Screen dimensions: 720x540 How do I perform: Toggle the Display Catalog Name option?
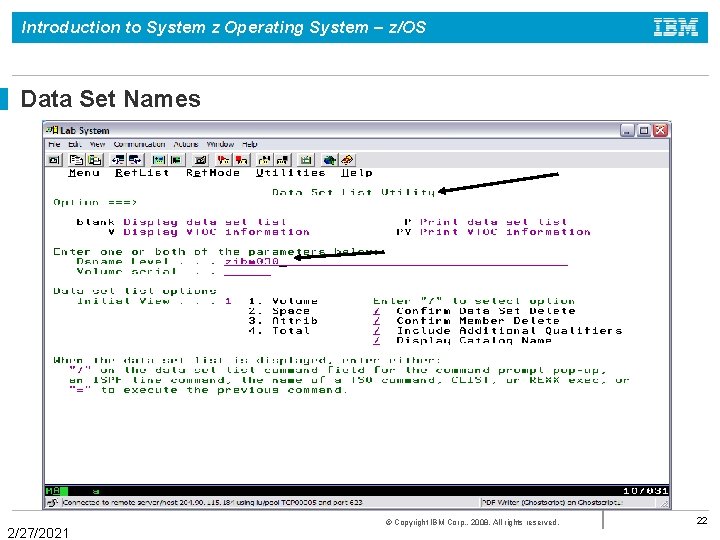point(377,340)
